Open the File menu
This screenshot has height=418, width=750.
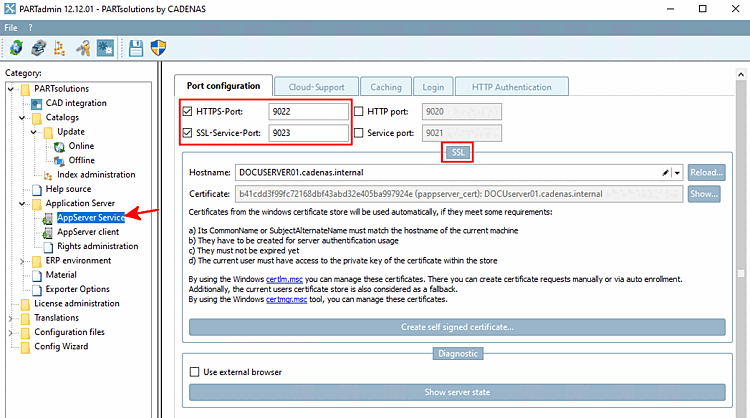11,28
